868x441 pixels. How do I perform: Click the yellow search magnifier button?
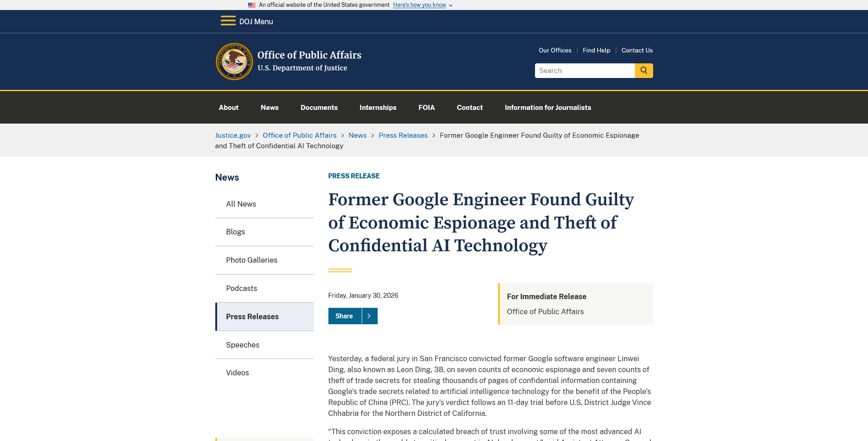coord(644,71)
